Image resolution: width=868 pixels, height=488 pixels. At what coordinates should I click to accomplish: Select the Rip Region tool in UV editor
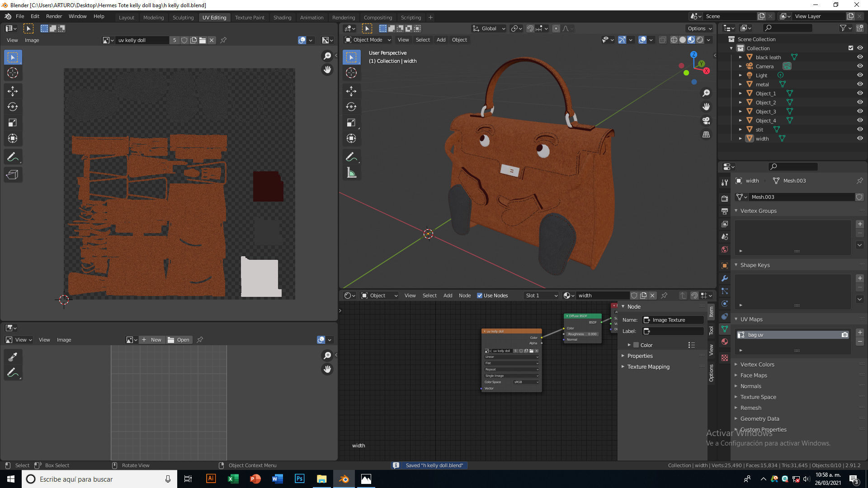tap(13, 175)
